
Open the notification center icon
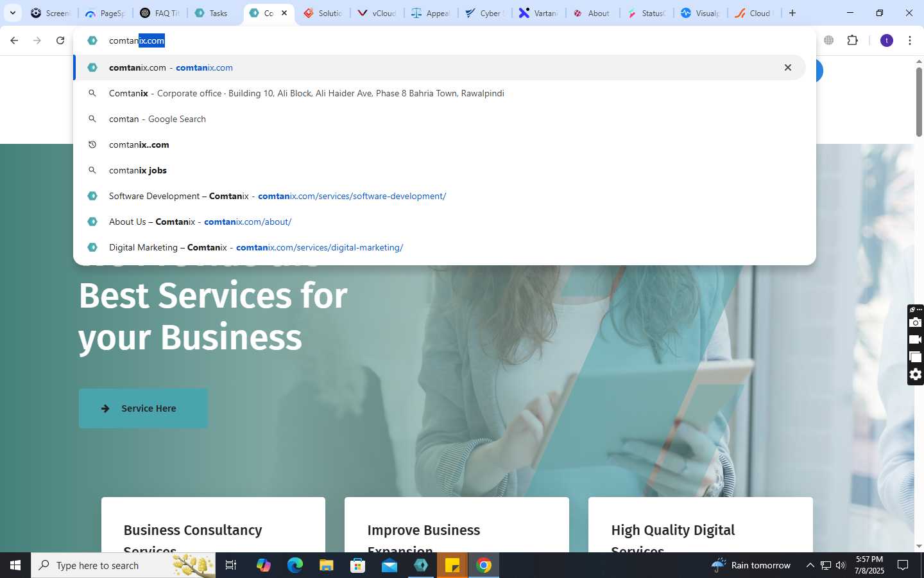pos(903,565)
